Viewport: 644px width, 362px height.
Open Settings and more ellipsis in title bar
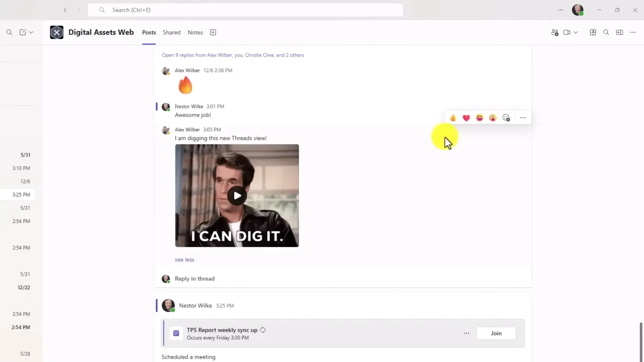pyautogui.click(x=560, y=10)
